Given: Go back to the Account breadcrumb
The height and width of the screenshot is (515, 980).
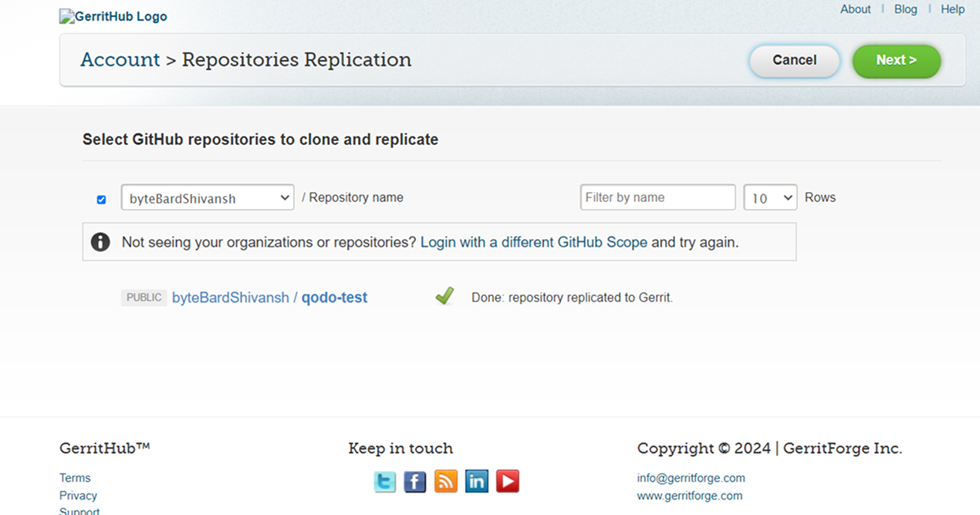Looking at the screenshot, I should 120,59.
